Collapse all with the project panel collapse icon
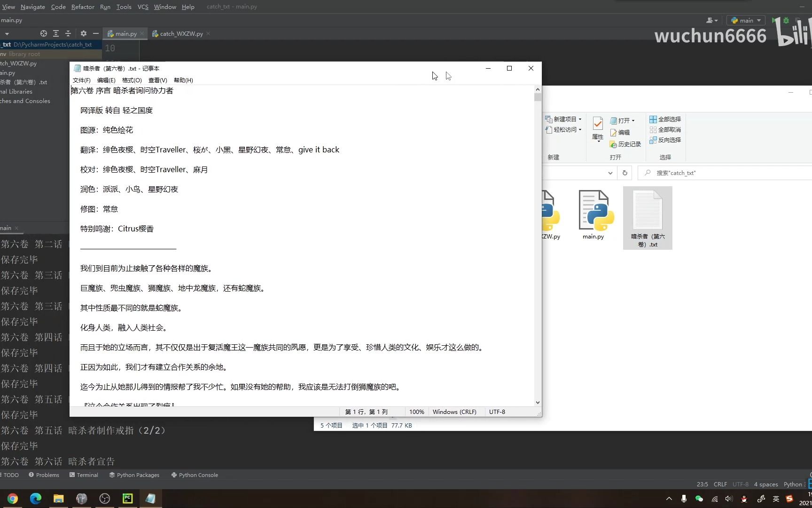Viewport: 812px width, 508px height. [68, 33]
